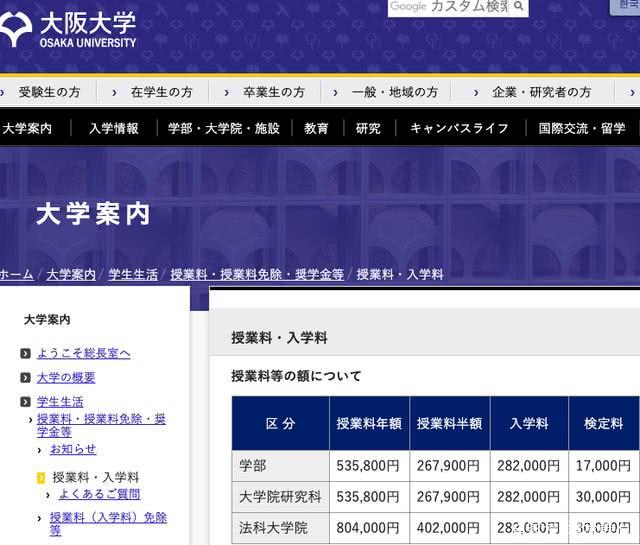The width and height of the screenshot is (640, 545).
Task: Click the 17,000円 exam fee cell
Action: click(x=604, y=466)
